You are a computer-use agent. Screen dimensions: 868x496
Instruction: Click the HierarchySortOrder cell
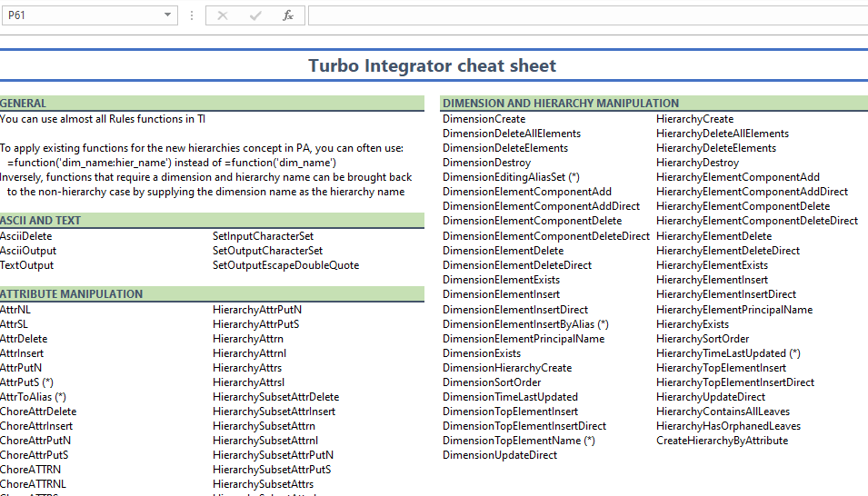pyautogui.click(x=703, y=339)
